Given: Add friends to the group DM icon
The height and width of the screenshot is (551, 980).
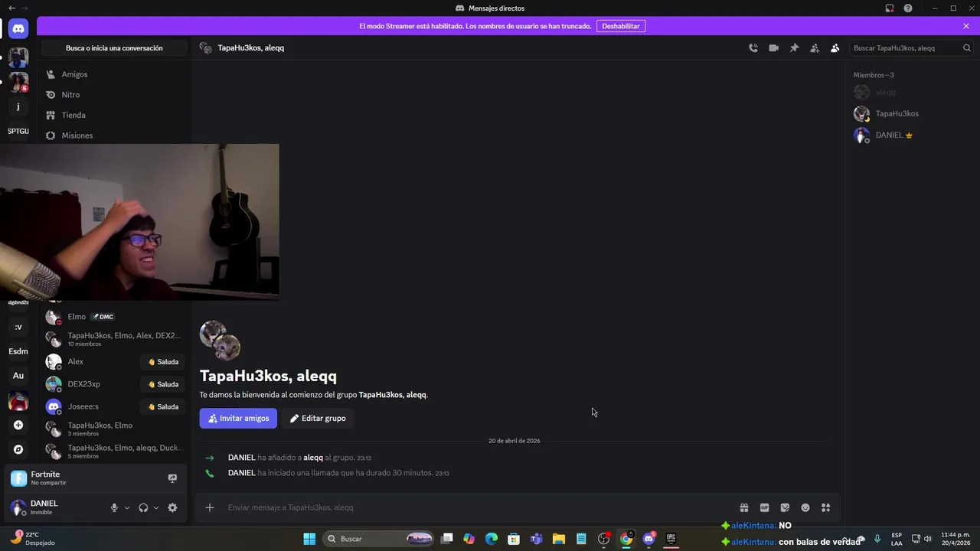Looking at the screenshot, I should 815,47.
